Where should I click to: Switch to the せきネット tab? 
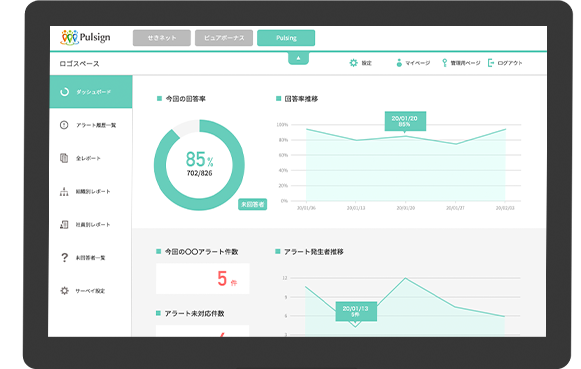coord(162,38)
